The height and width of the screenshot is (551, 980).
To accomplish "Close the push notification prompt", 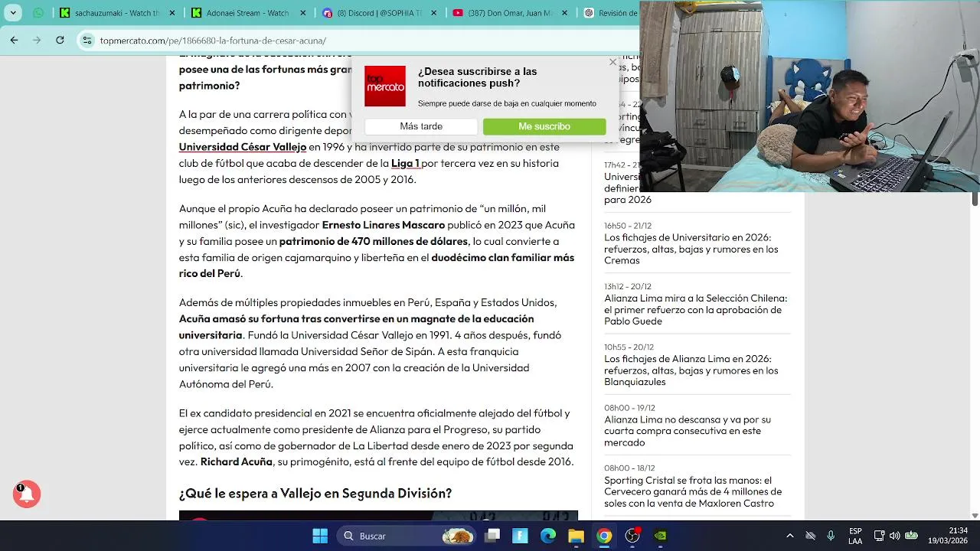I will pos(612,62).
